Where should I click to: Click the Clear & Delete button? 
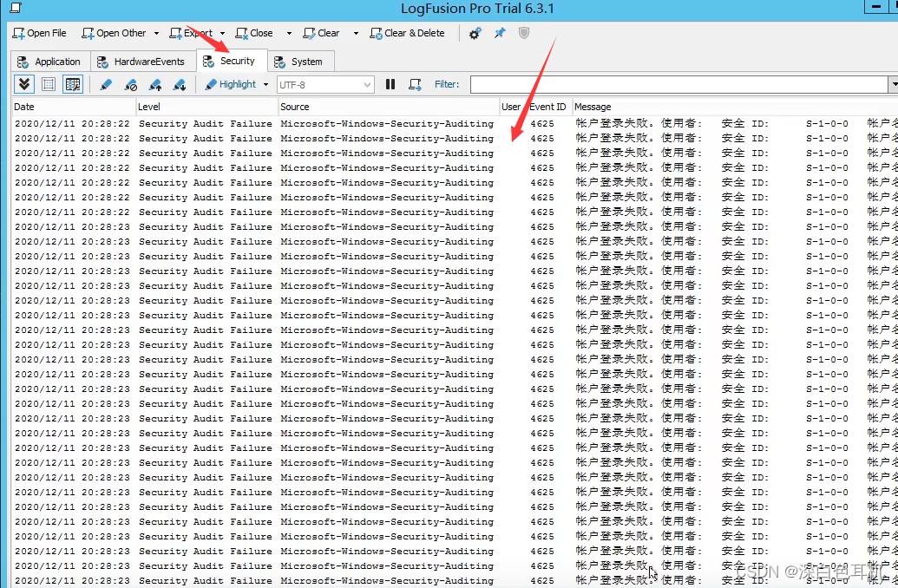pyautogui.click(x=407, y=33)
